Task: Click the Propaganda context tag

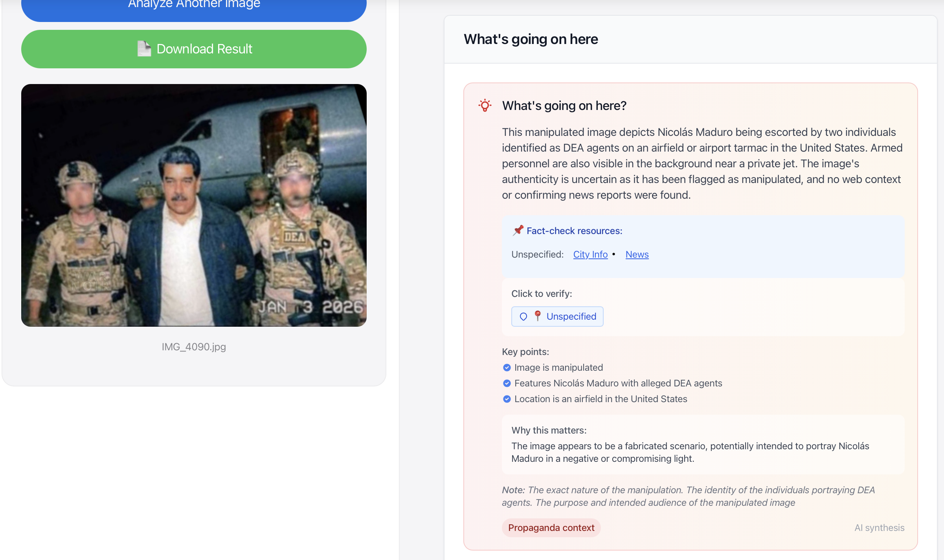Action: tap(551, 528)
